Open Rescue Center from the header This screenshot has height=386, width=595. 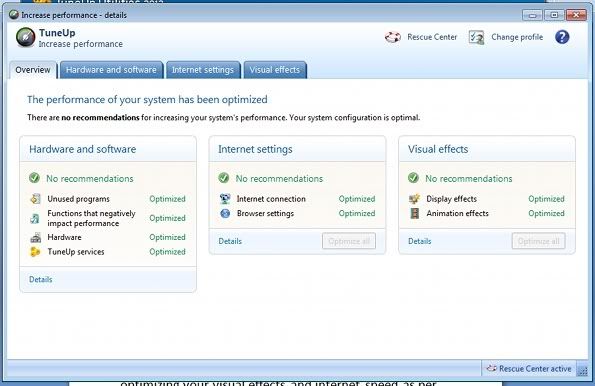tap(432, 37)
